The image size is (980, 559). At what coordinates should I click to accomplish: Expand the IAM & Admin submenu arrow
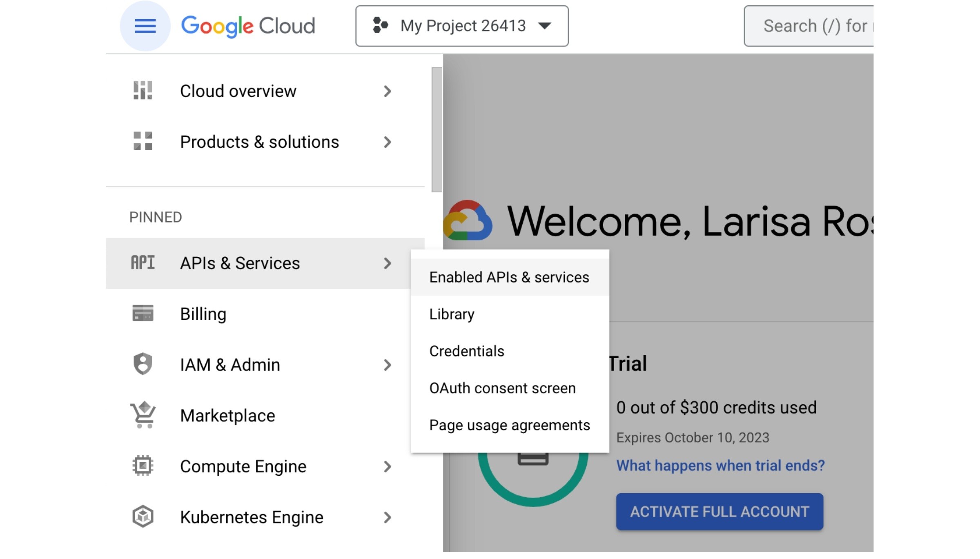388,365
